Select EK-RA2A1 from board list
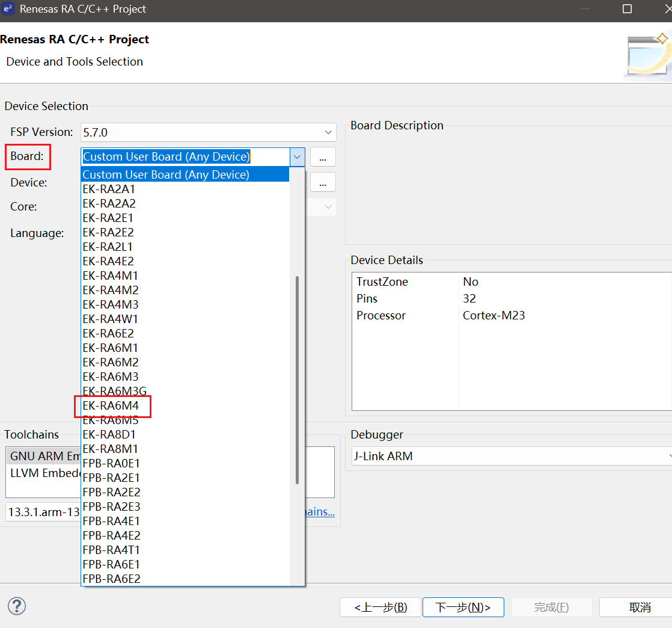672x628 pixels. (185, 189)
